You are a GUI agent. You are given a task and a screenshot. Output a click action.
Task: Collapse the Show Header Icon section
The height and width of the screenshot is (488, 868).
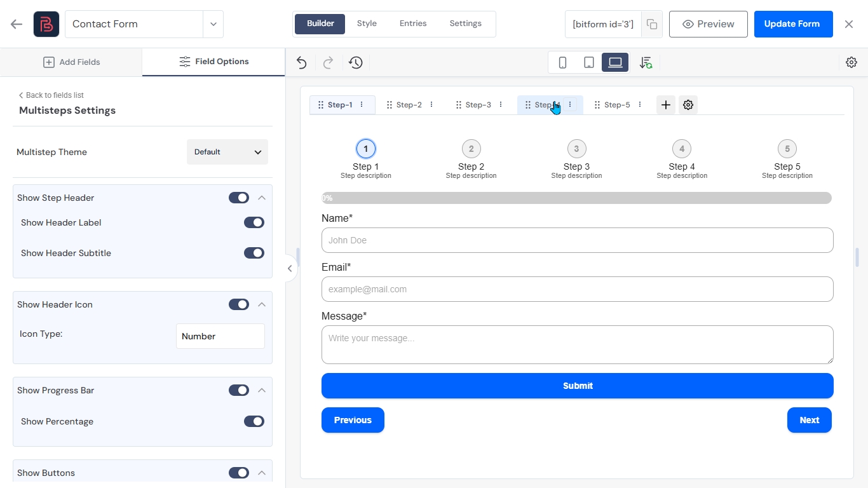coord(262,304)
